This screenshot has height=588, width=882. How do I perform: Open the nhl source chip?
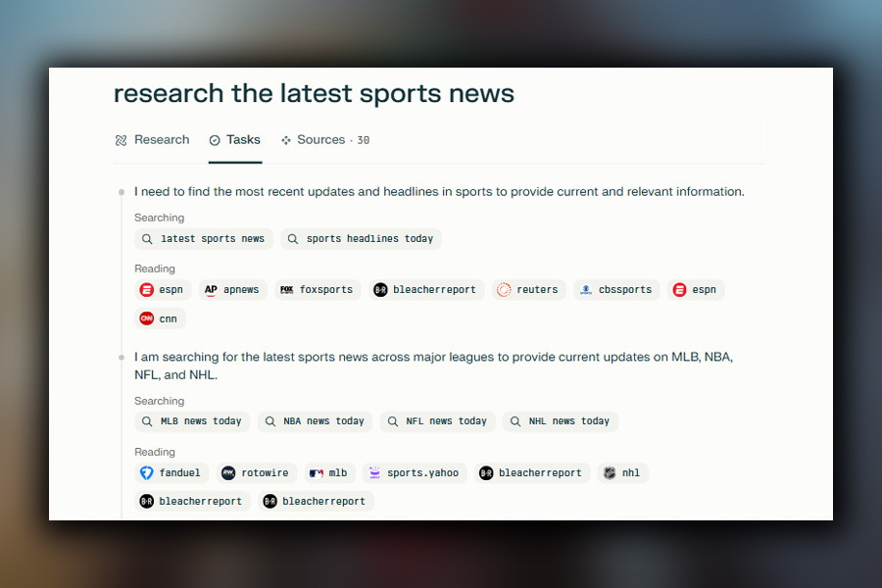[x=622, y=473]
